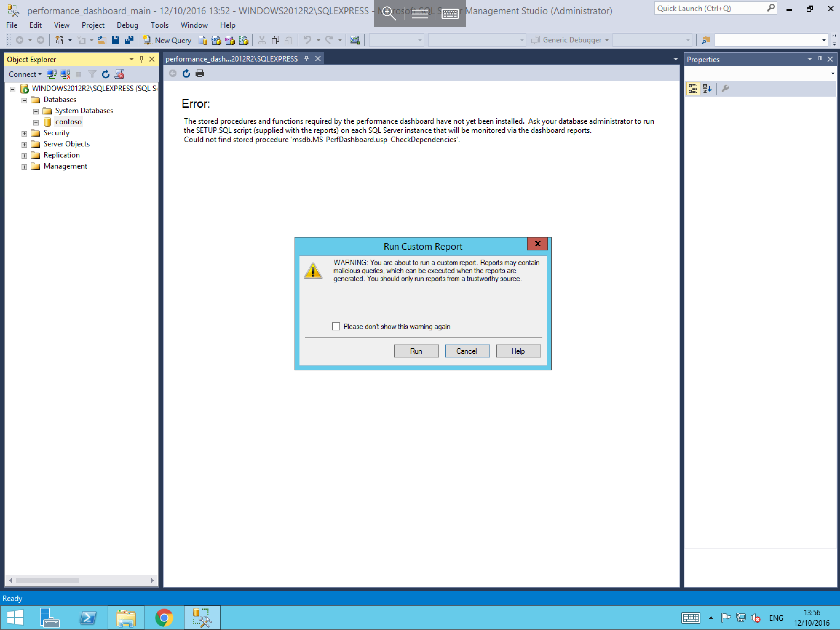Screen dimensions: 840x630
Task: Click the Open File folder icon
Action: [102, 40]
